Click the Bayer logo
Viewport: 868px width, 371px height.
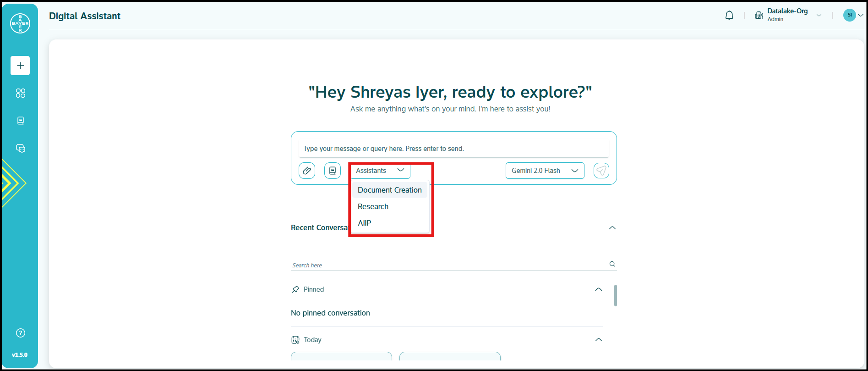click(20, 23)
